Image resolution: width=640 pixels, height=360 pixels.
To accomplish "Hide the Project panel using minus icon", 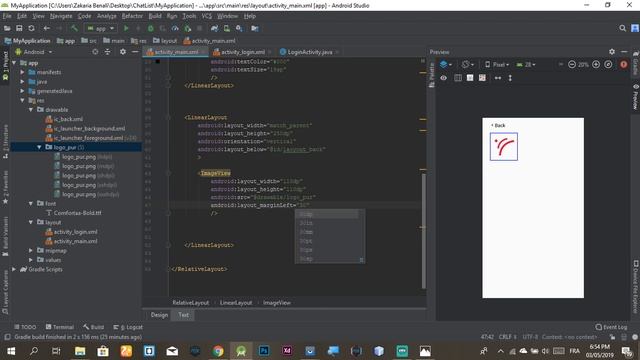I will click(135, 52).
